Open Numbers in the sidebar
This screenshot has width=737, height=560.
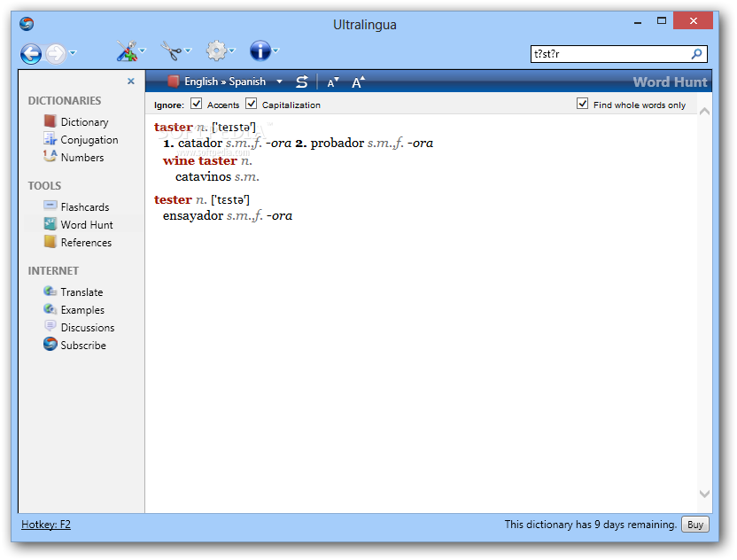point(82,158)
